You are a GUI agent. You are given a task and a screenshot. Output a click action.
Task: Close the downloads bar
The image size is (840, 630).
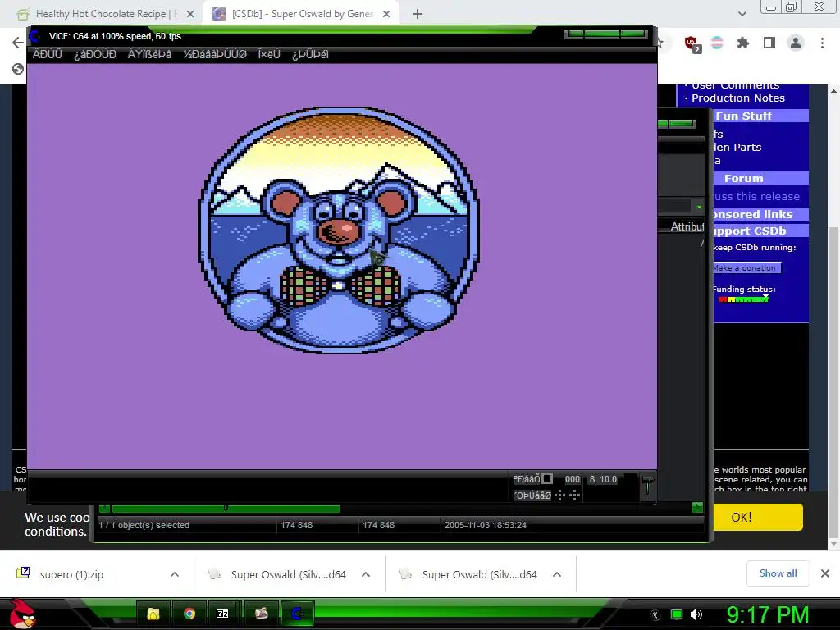pos(825,573)
